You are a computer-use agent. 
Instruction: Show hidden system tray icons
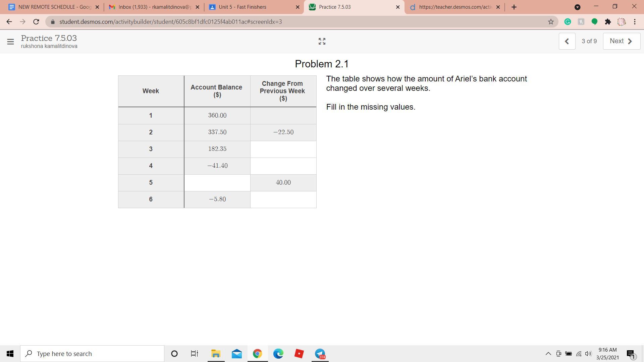point(548,354)
